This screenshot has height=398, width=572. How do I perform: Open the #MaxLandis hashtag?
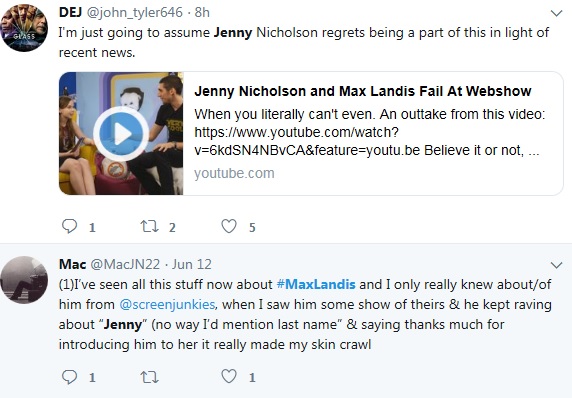tap(316, 284)
